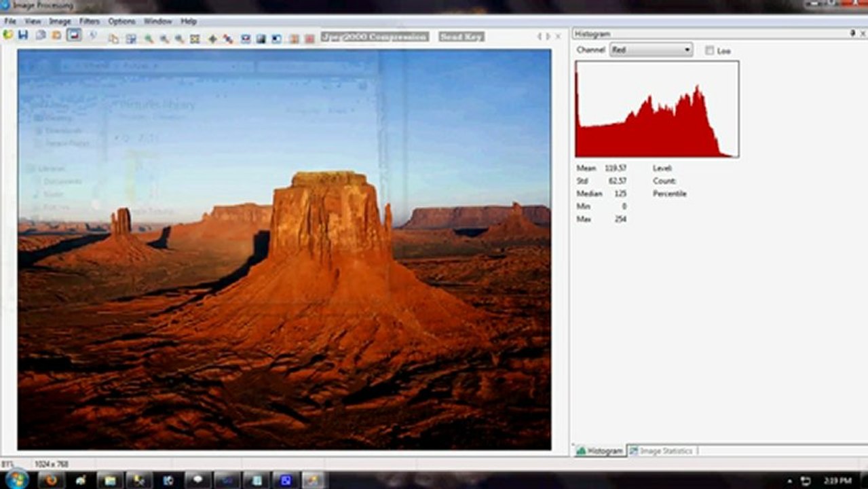This screenshot has height=489, width=868.
Task: Click the Jpeg2000 Compression button
Action: pyautogui.click(x=375, y=37)
